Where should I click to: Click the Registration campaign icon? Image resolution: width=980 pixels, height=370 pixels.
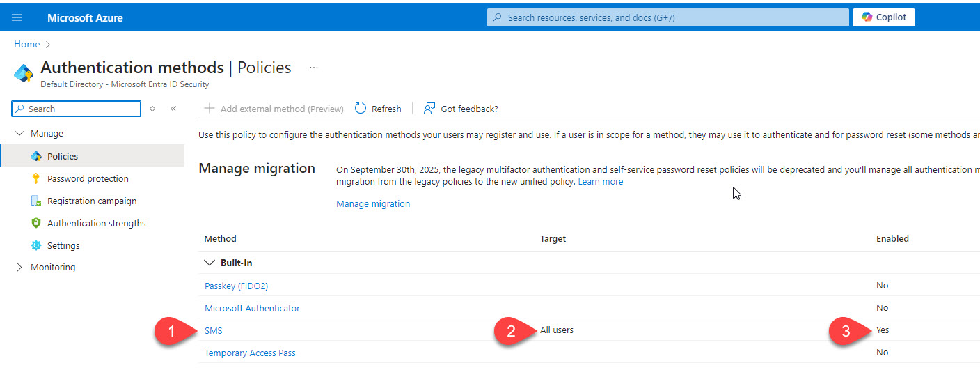[36, 201]
